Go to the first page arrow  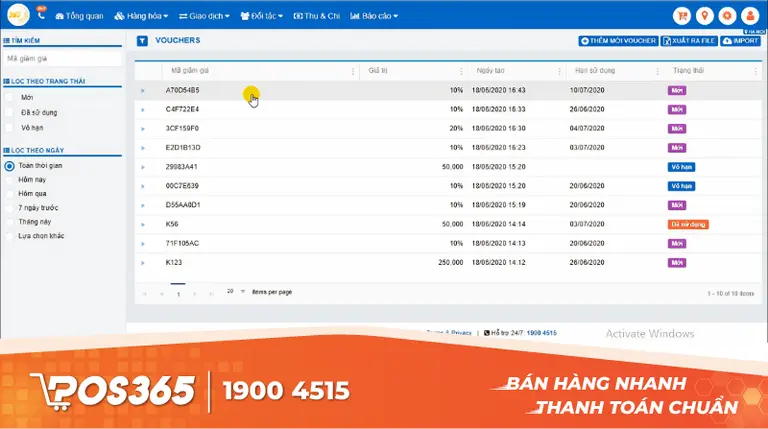(144, 294)
